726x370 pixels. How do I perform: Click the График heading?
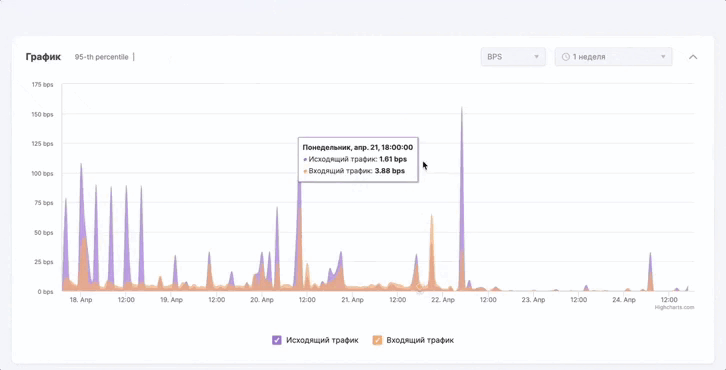(43, 57)
